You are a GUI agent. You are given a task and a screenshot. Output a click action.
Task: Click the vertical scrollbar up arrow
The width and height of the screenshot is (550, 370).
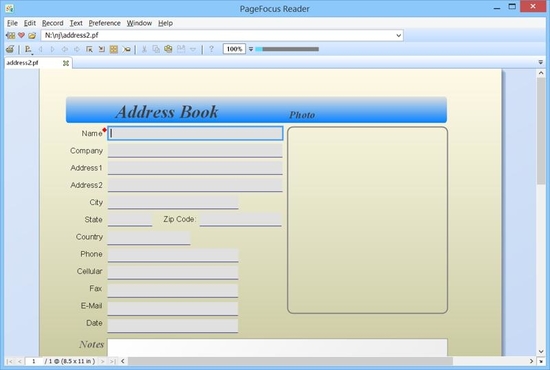pos(541,73)
